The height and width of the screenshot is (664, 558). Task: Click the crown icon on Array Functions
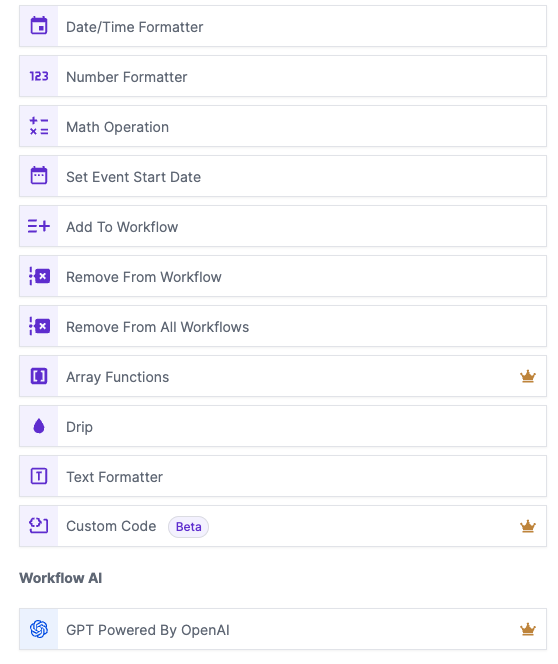coord(528,376)
